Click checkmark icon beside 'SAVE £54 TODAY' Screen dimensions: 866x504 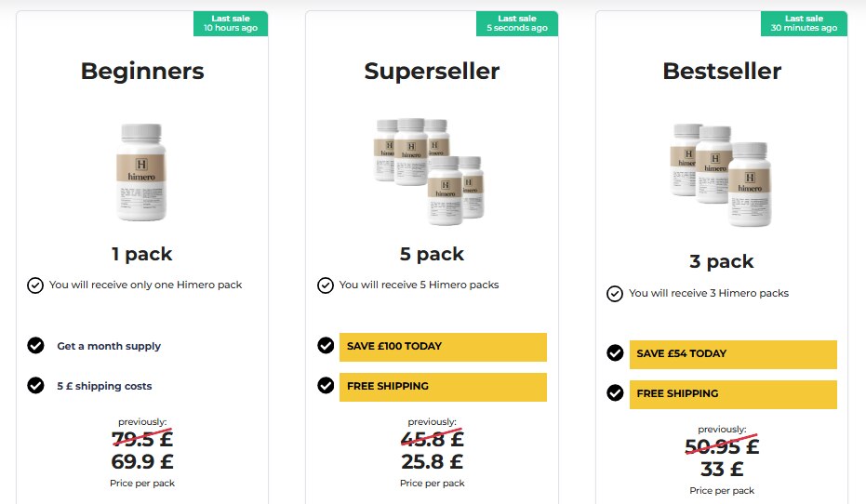(x=615, y=353)
